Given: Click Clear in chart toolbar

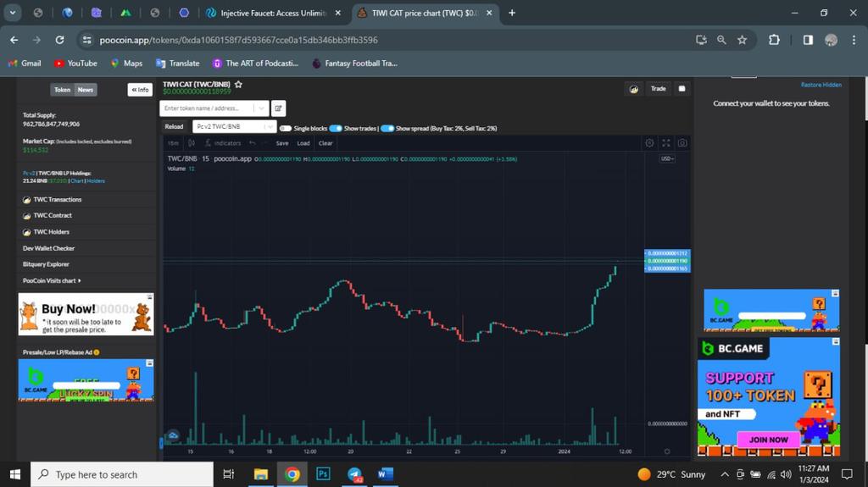Looking at the screenshot, I should 325,143.
